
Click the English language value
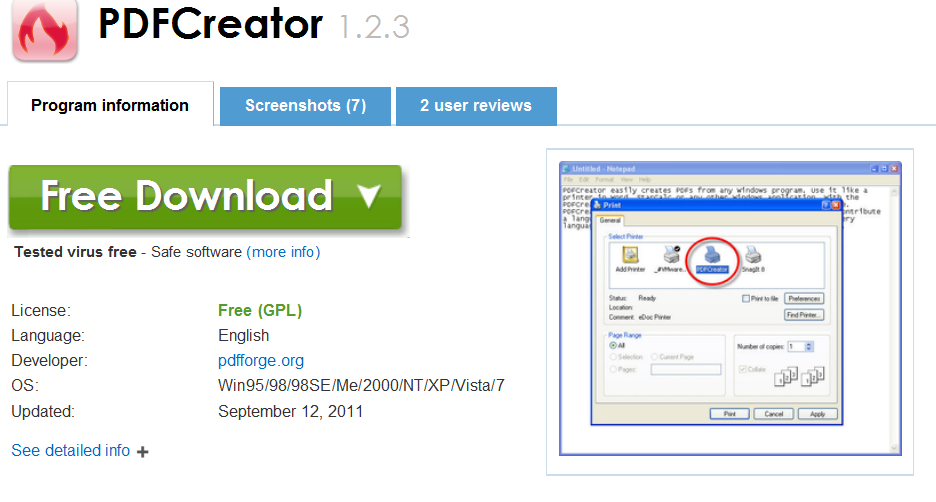[244, 335]
